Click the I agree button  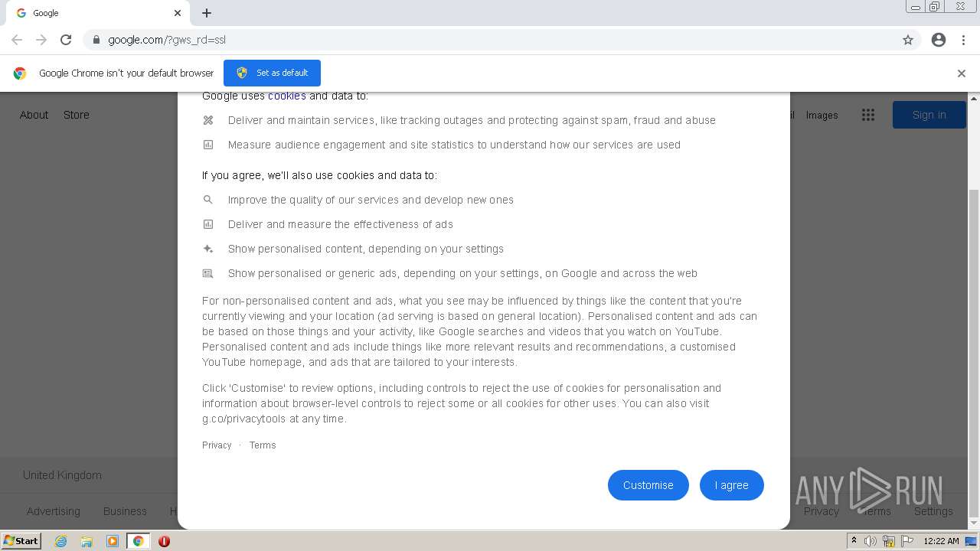tap(731, 485)
